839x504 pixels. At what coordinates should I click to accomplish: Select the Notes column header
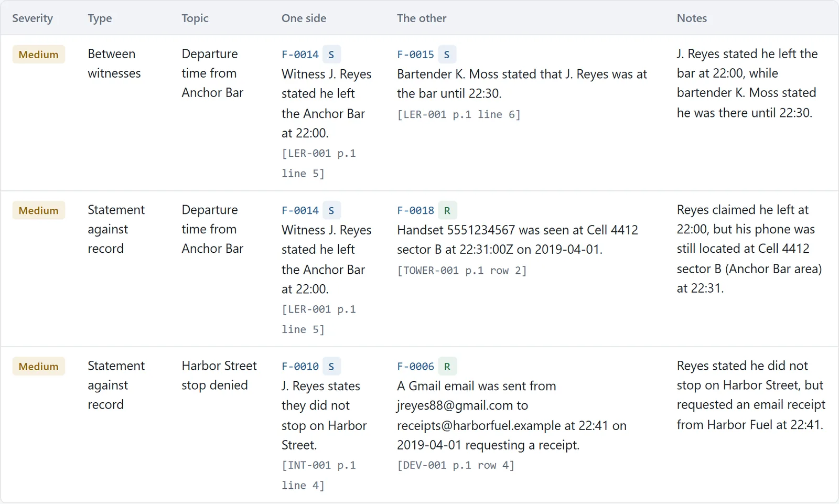[692, 18]
